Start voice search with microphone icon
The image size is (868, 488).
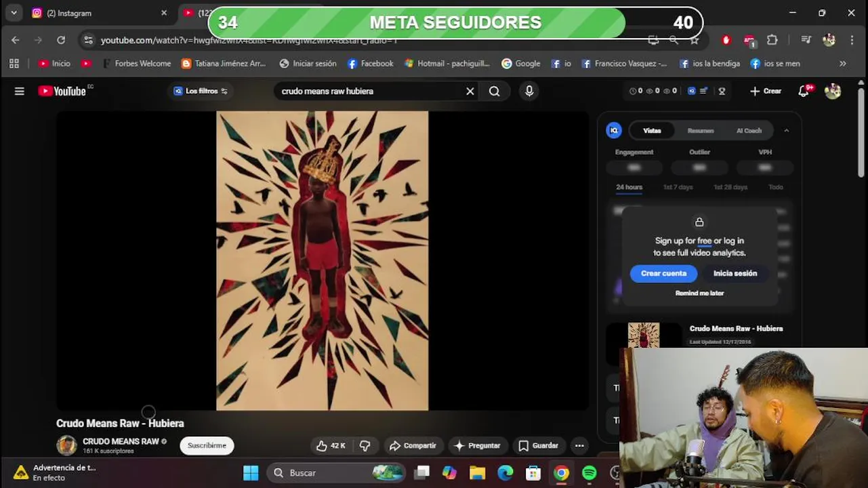(529, 91)
